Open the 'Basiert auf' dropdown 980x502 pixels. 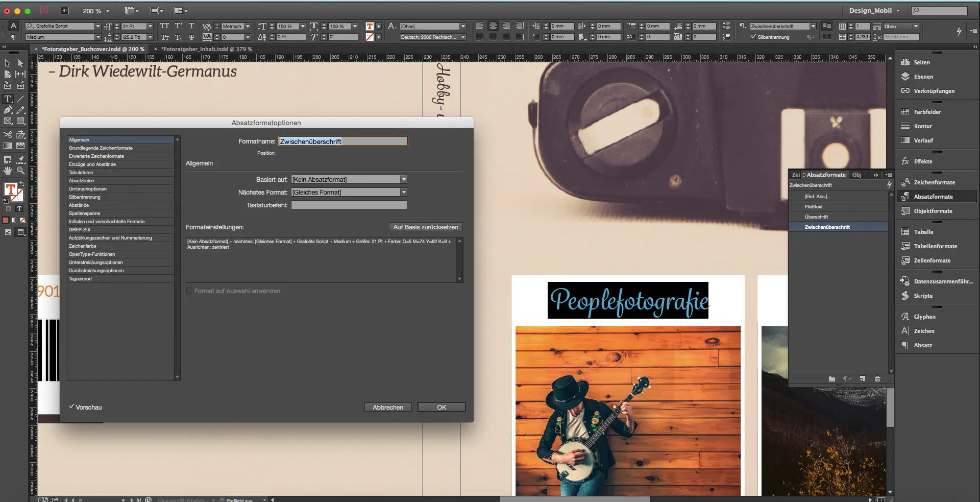[x=403, y=179]
